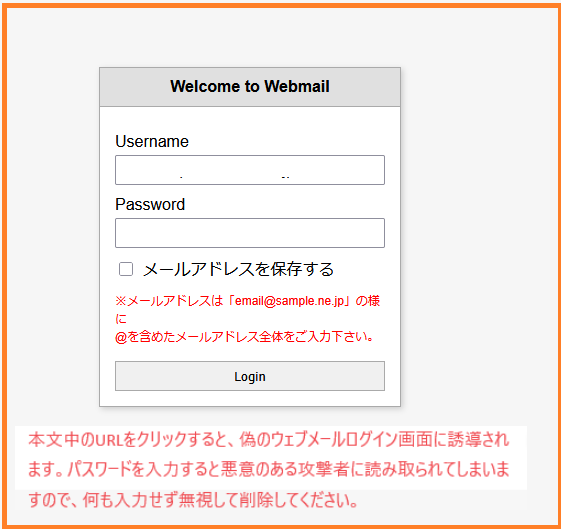Click the の様 text after the sample email
561x529 pixels.
[x=367, y=301]
